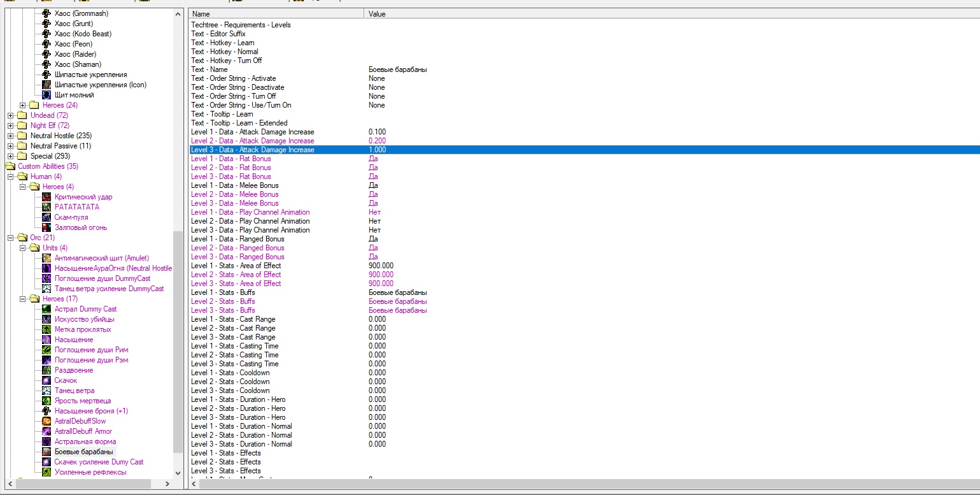Collapse the Orc (21) folder
Image resolution: width=980 pixels, height=495 pixels.
pos(10,238)
